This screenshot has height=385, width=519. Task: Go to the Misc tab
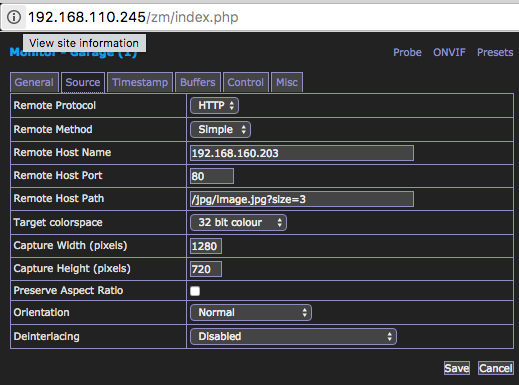click(x=287, y=82)
